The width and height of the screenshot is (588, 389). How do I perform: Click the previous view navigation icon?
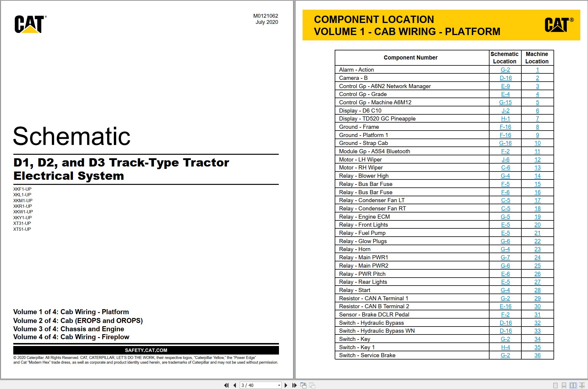pos(303,385)
